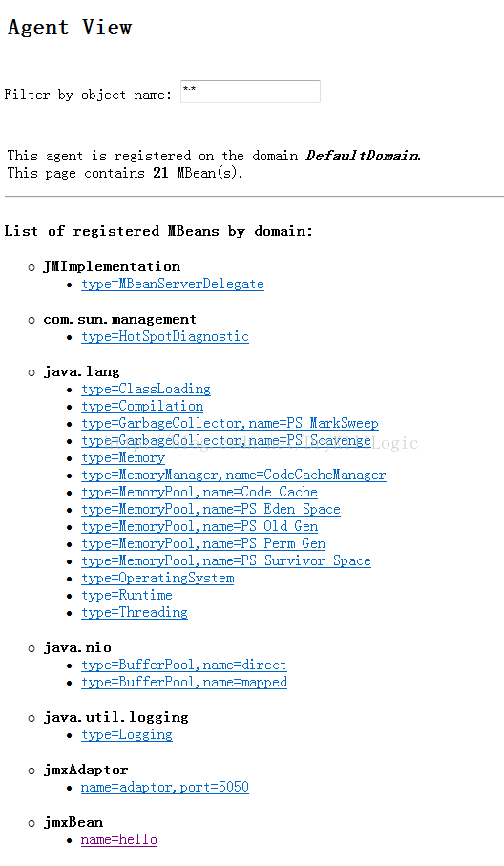Open the MemoryPool PS Eden Space link
Image resolution: width=504 pixels, height=866 pixels.
point(211,509)
